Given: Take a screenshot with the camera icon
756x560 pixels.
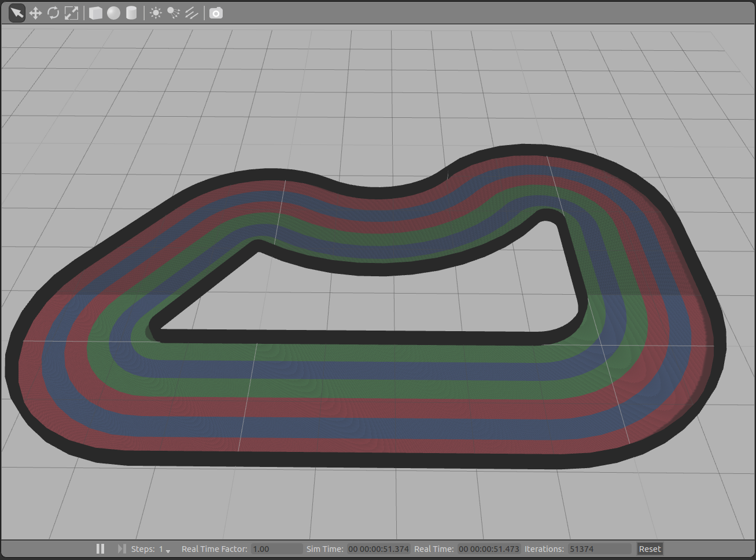Looking at the screenshot, I should 216,13.
